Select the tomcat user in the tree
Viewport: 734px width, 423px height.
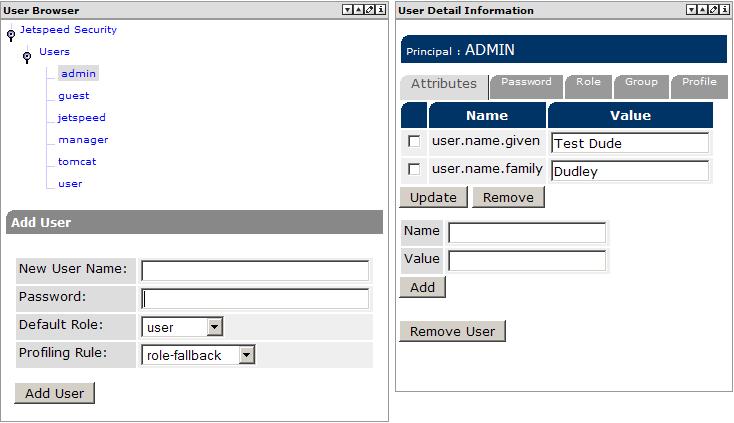click(x=77, y=161)
